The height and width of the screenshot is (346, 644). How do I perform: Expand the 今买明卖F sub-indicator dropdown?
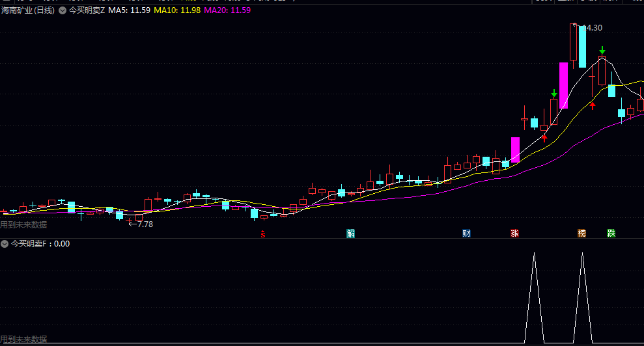click(x=5, y=244)
